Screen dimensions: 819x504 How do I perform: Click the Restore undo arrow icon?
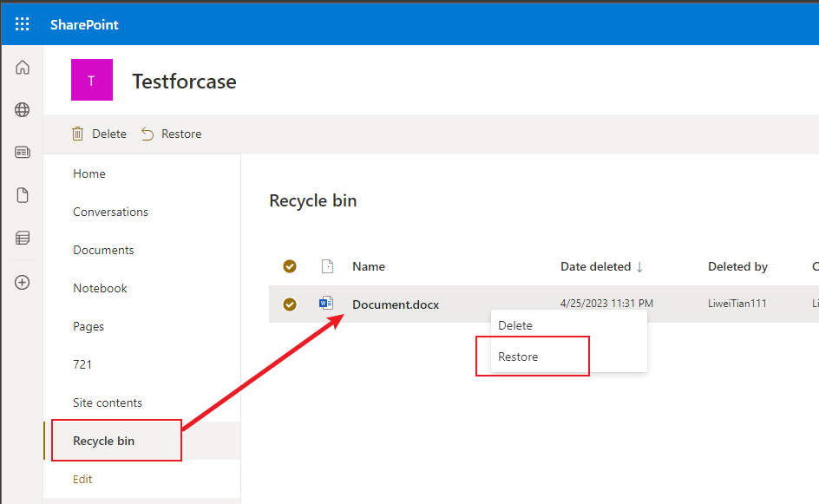(147, 134)
